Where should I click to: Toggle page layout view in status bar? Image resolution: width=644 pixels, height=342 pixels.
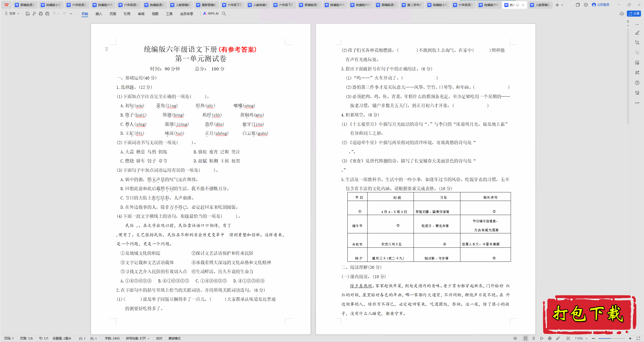click(x=526, y=338)
